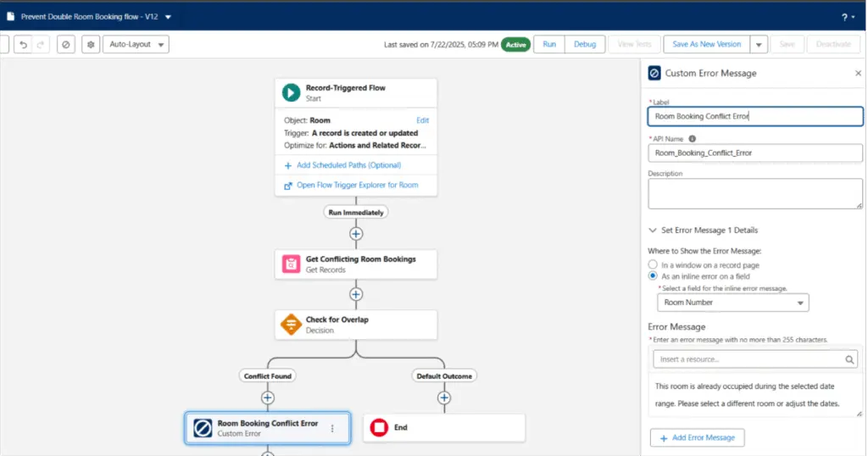Screen dimensions: 868x456
Task: Select In a window on a record page
Action: tap(653, 264)
